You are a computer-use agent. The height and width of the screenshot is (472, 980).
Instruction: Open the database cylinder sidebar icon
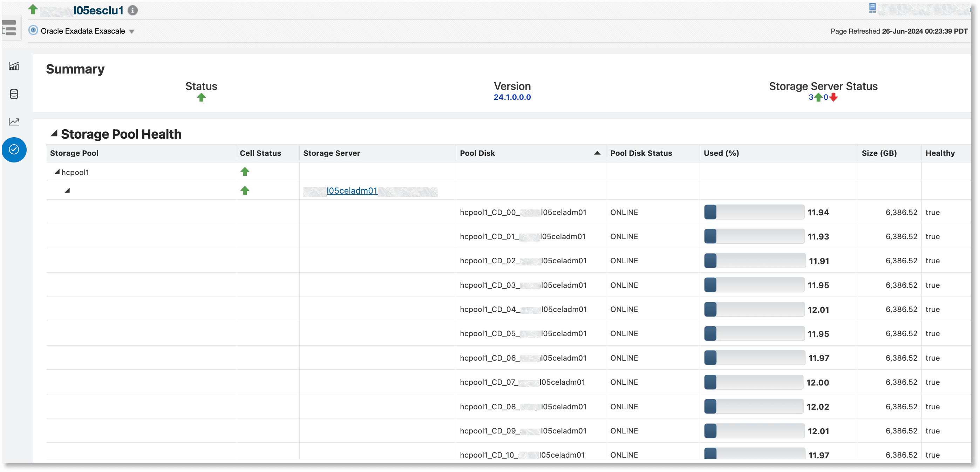pos(14,94)
